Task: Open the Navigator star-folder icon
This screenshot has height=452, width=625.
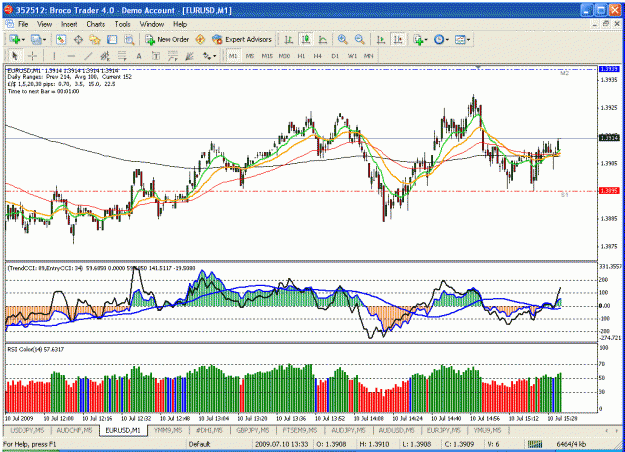Action: 95,39
